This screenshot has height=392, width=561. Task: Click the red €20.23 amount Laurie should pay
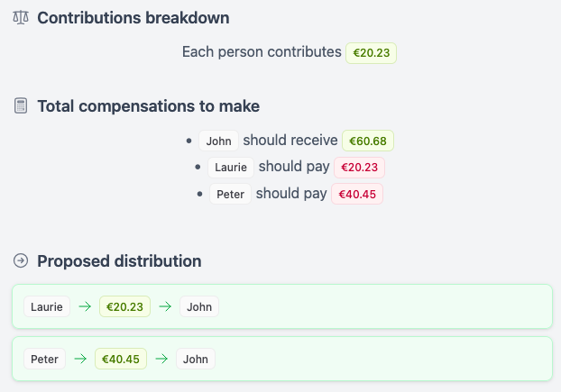(359, 168)
